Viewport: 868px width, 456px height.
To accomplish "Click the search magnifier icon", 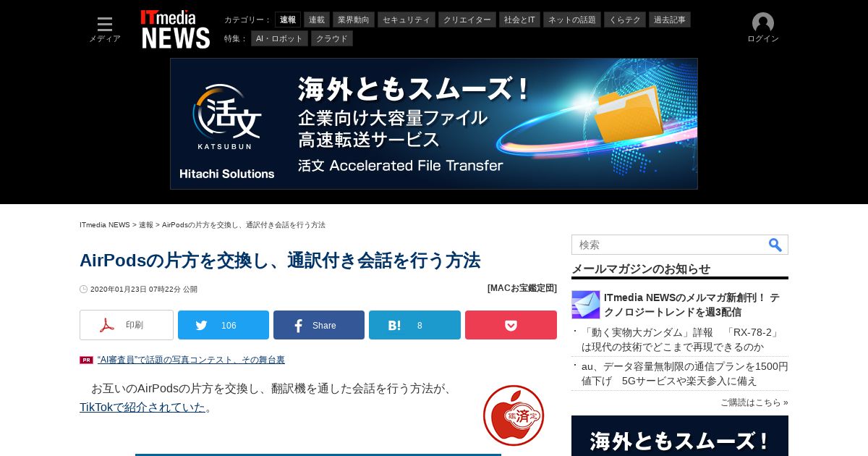I will click(x=775, y=245).
